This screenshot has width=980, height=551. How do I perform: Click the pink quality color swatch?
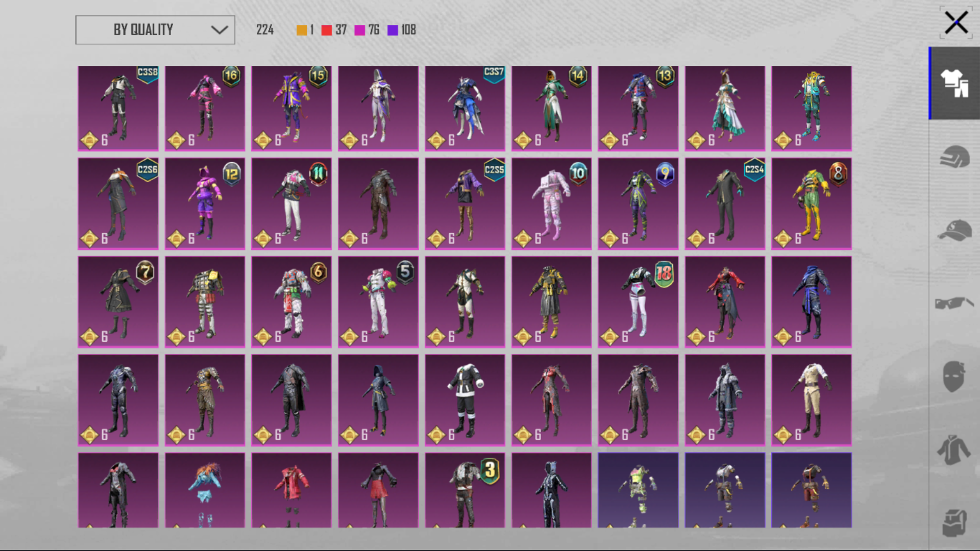tap(360, 30)
